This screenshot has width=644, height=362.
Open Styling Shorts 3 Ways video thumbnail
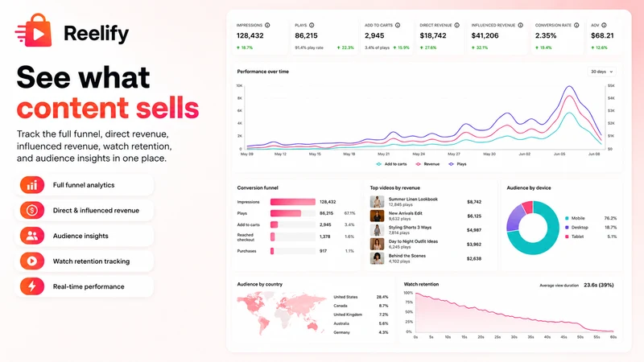377,230
